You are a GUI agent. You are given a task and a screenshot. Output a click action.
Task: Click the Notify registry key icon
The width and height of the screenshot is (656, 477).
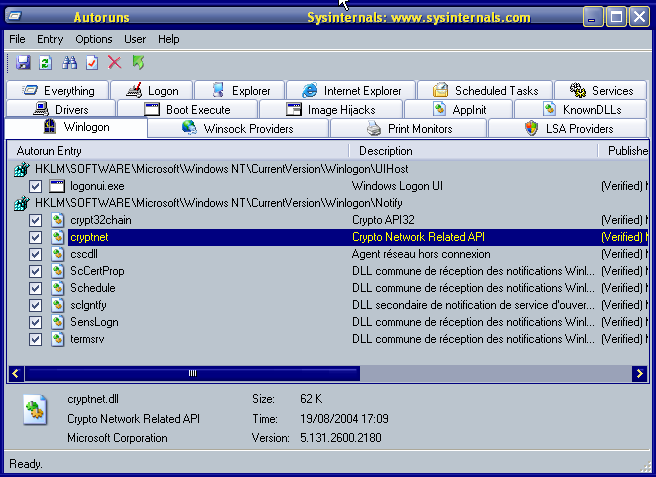click(22, 203)
